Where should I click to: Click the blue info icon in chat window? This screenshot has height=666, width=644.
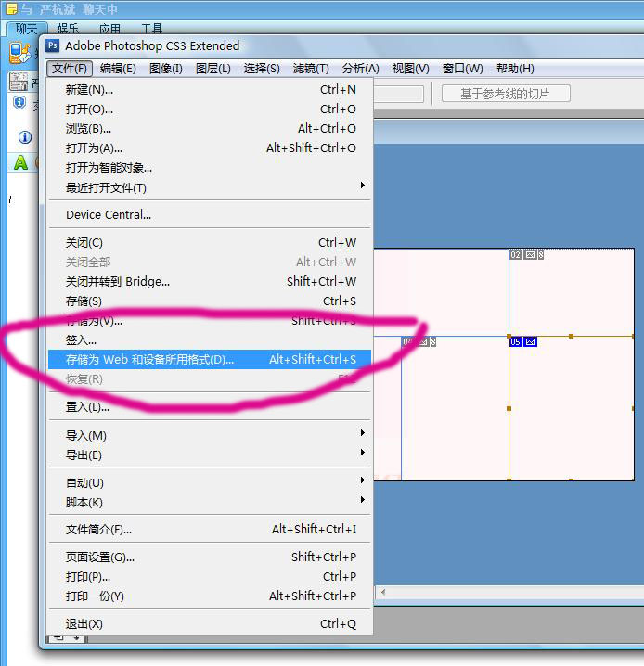[x=25, y=137]
